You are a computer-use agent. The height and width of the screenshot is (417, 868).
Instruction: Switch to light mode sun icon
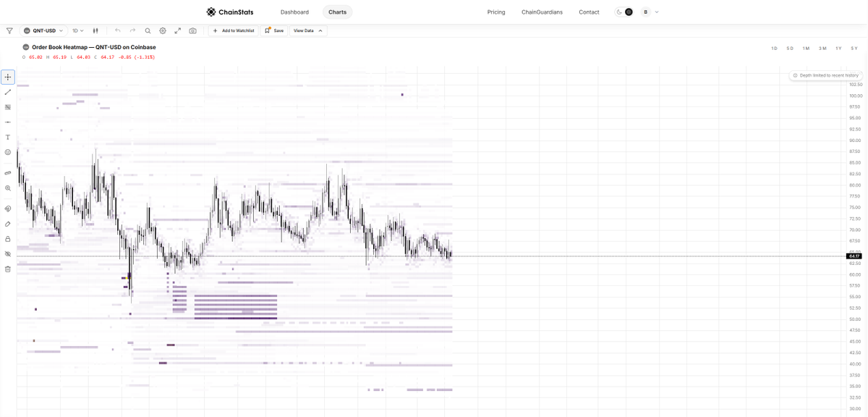coord(629,12)
